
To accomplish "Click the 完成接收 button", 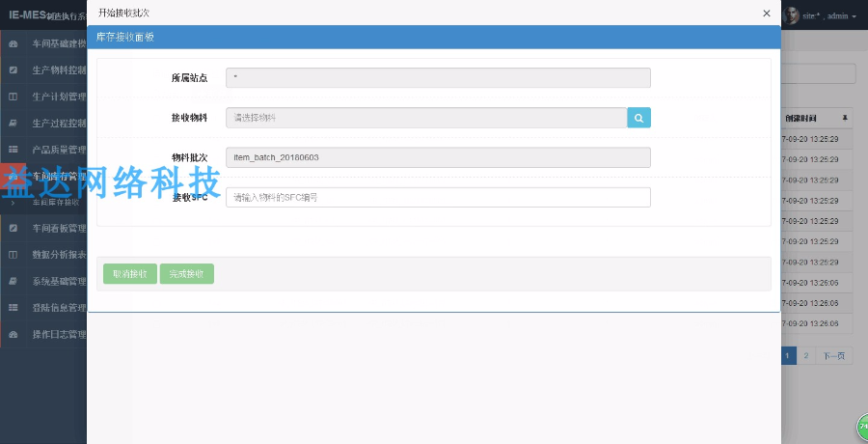I will (186, 274).
